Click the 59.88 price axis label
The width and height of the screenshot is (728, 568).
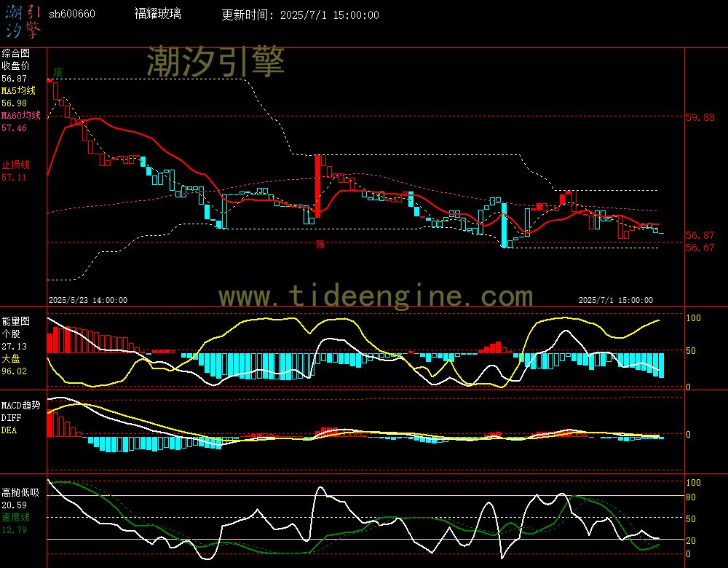tap(700, 117)
